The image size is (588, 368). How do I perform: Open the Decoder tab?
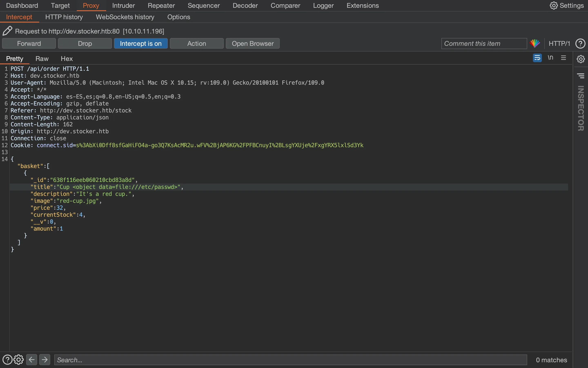pyautogui.click(x=245, y=5)
